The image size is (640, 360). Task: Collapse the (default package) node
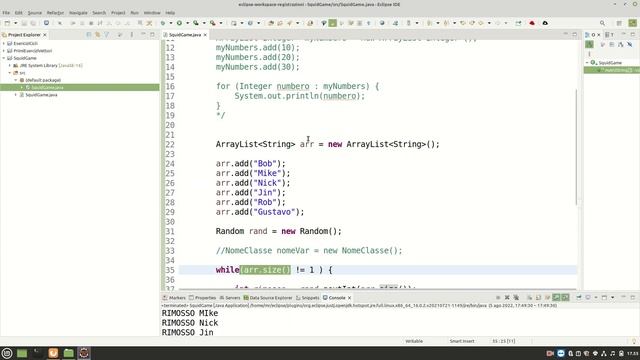(x=16, y=80)
